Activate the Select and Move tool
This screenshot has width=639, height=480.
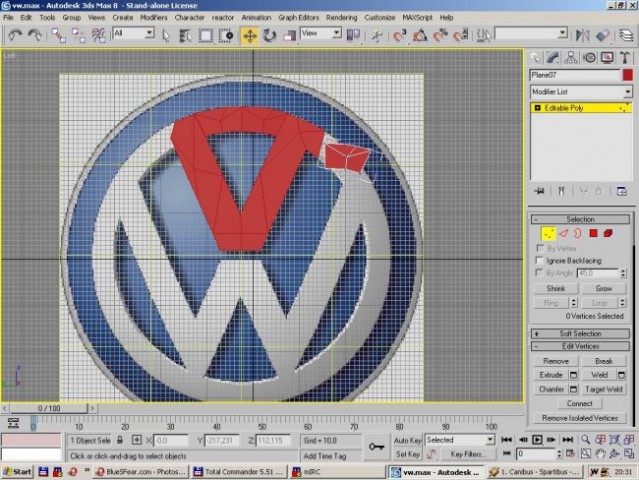click(249, 36)
